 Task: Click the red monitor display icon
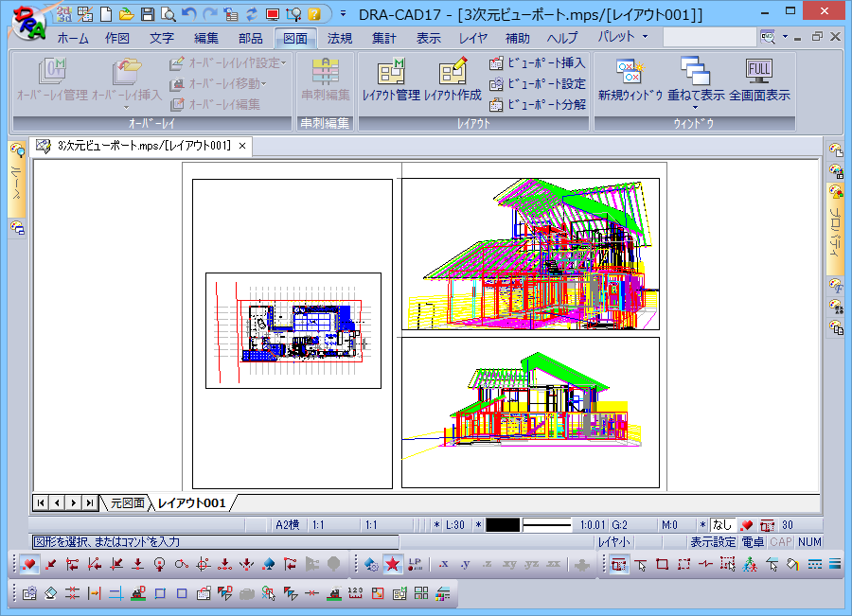pos(273,14)
